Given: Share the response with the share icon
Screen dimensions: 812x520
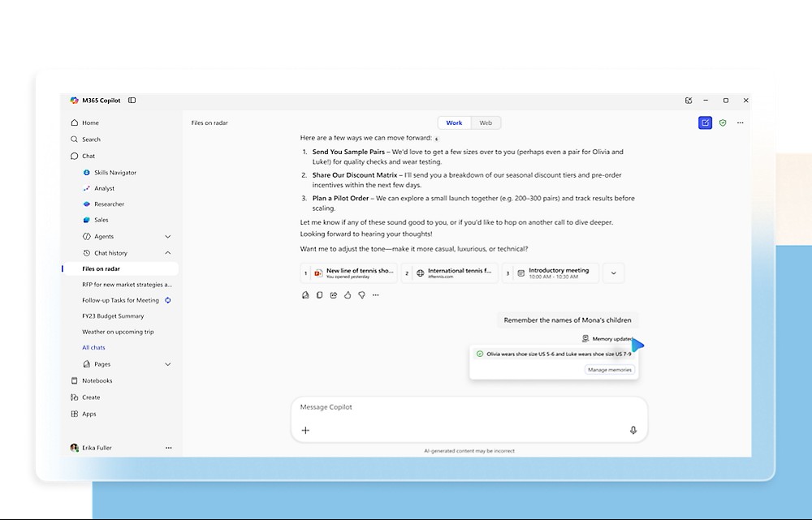Looking at the screenshot, I should [334, 295].
